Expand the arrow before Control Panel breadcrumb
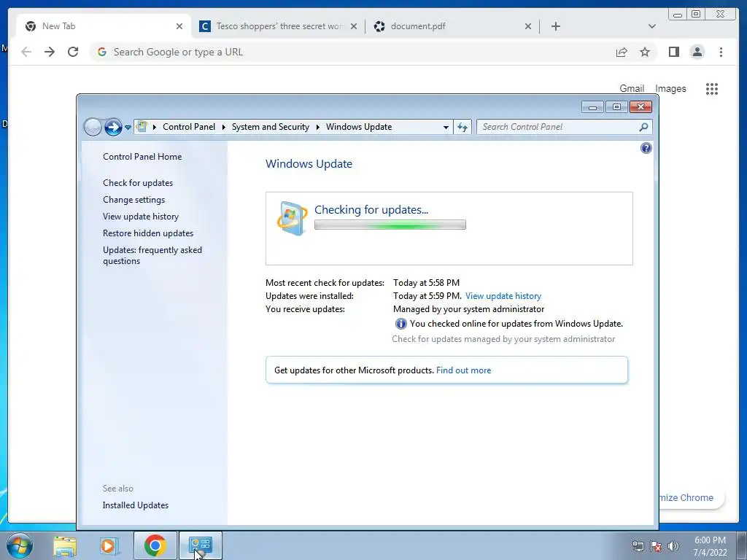 point(155,127)
